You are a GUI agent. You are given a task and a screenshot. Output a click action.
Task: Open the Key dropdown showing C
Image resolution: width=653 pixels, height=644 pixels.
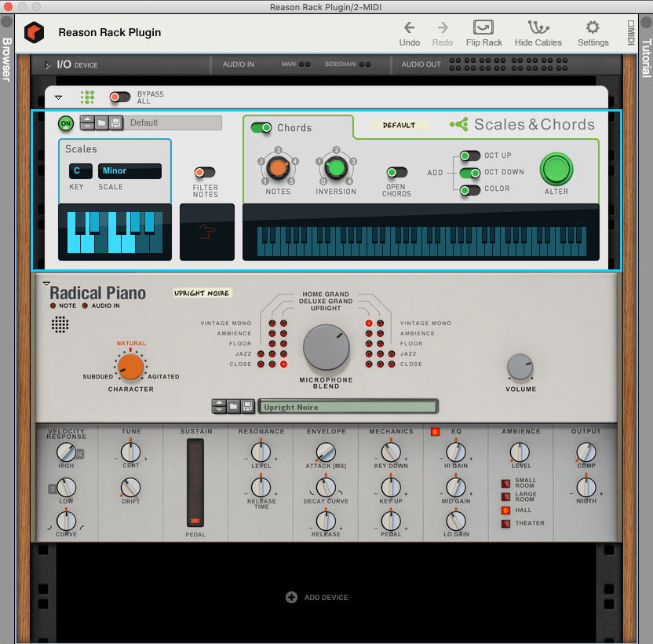(x=80, y=170)
